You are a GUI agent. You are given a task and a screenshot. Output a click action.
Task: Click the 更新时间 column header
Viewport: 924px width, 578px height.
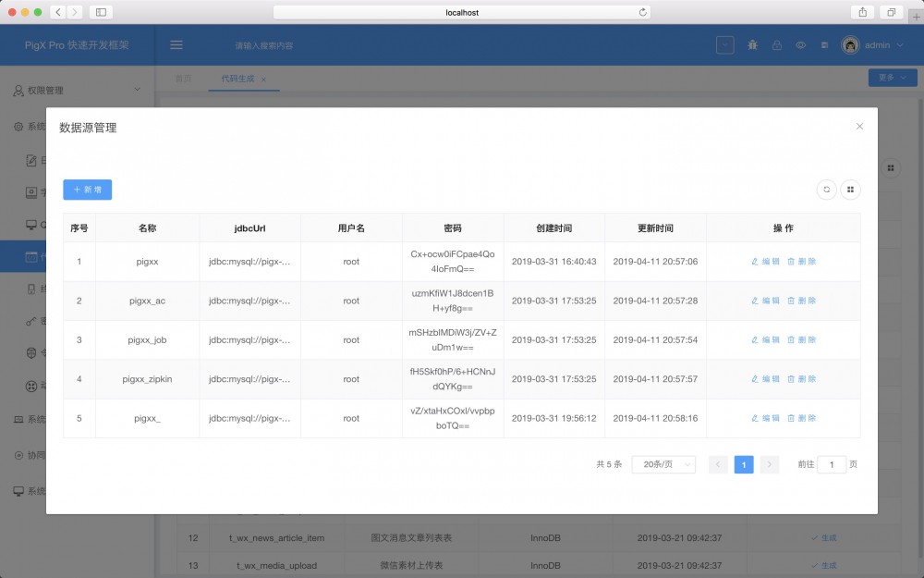click(x=655, y=228)
